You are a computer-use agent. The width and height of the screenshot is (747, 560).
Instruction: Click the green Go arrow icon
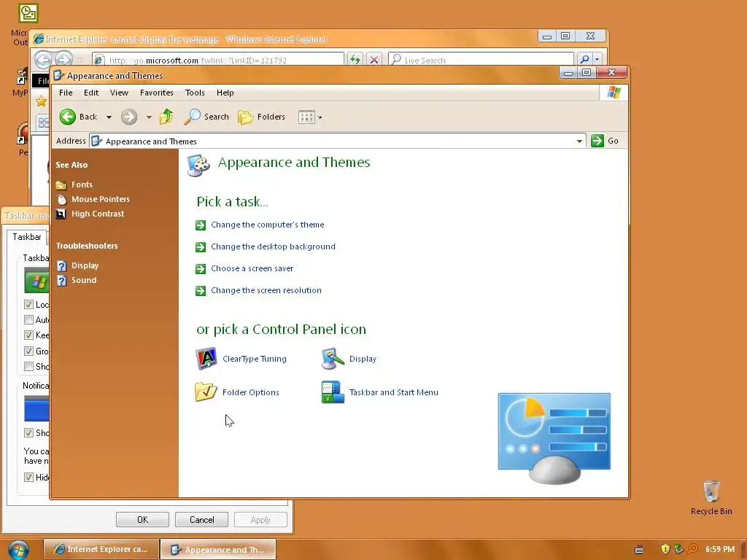[597, 141]
